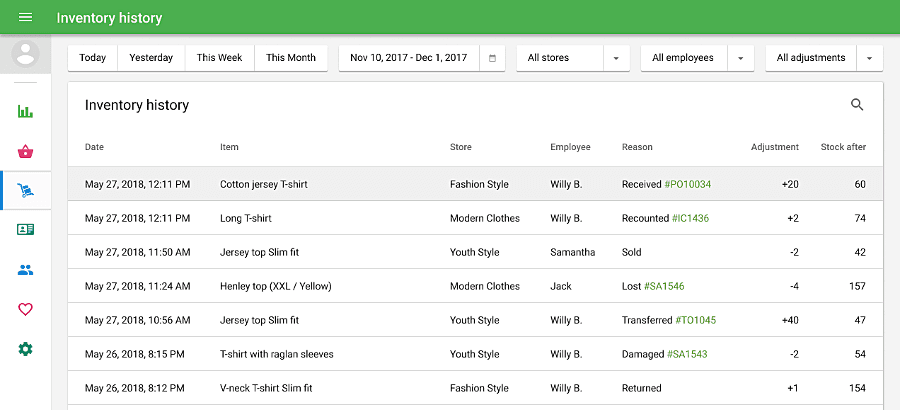
Task: Open purchase order #PO10034 link
Action: (688, 184)
